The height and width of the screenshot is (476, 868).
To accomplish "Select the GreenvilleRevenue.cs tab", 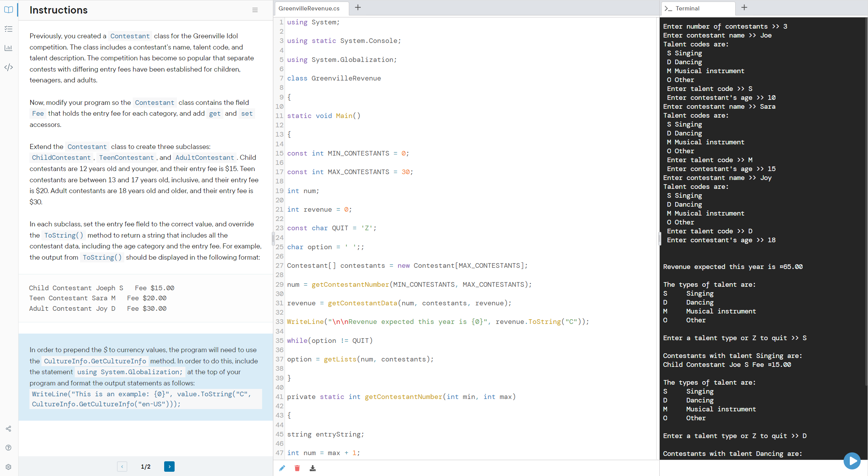I will [309, 9].
